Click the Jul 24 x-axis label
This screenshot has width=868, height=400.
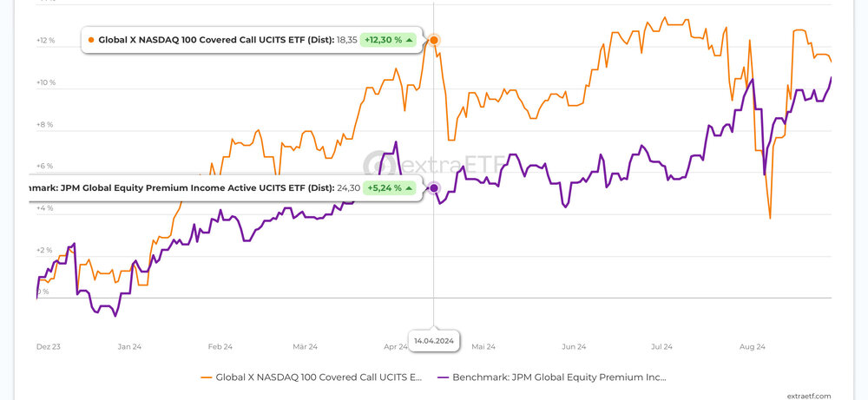tap(661, 347)
